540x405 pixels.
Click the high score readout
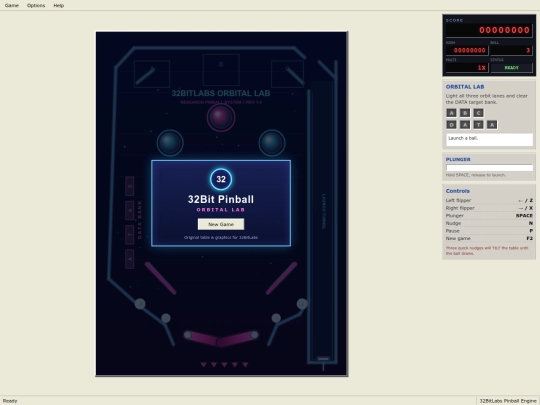(467, 50)
